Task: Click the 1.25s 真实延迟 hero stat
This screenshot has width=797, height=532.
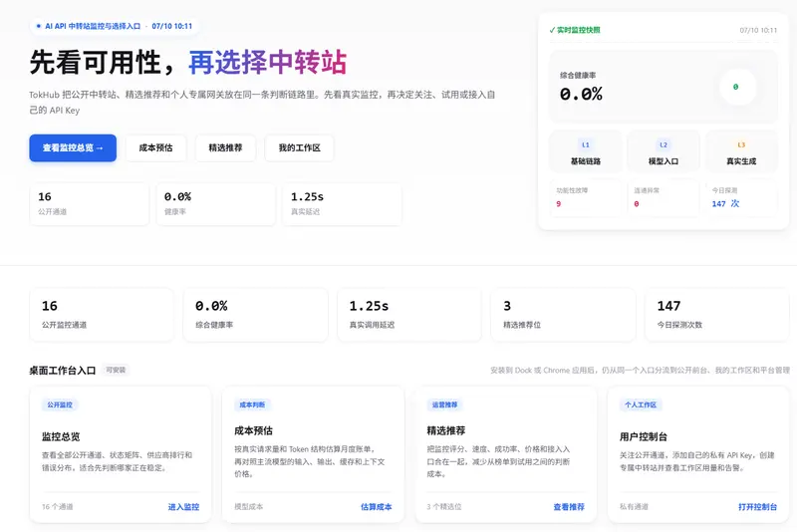Action: tap(342, 204)
